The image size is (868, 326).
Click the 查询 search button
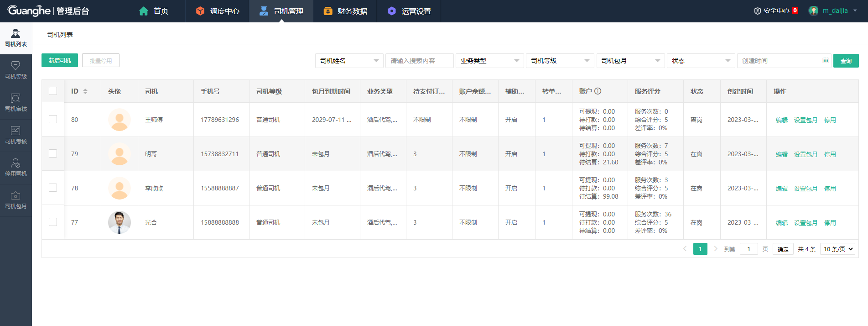pyautogui.click(x=846, y=61)
